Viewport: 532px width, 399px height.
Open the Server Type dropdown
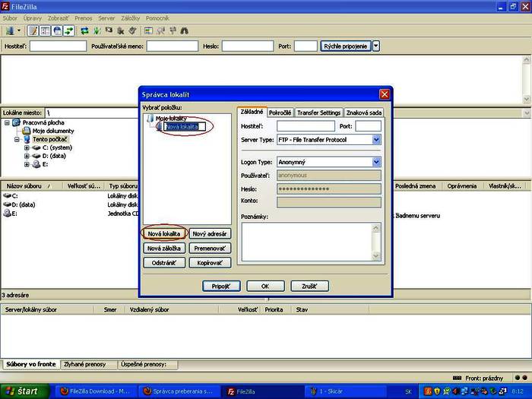click(329, 140)
